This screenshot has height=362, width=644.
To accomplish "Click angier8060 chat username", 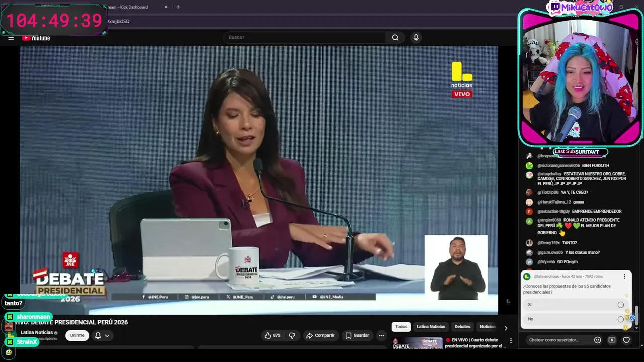I will 549,220.
